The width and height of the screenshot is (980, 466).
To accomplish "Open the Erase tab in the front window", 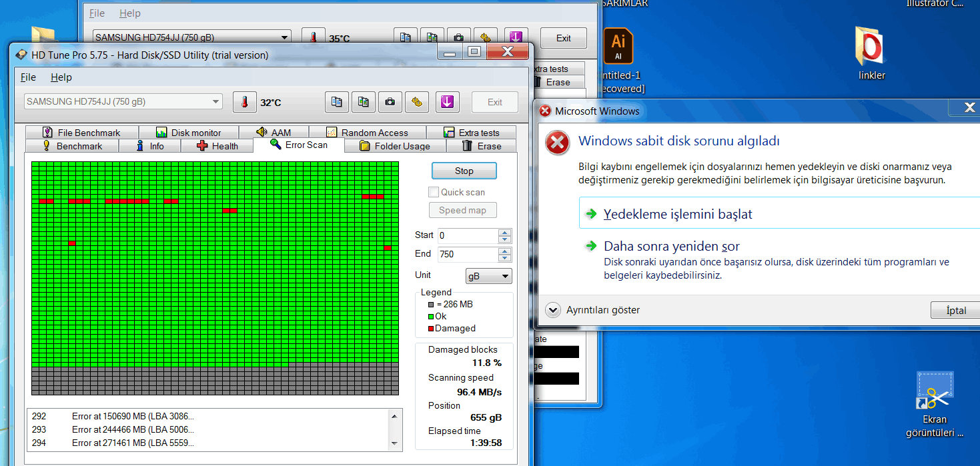I will pos(481,146).
